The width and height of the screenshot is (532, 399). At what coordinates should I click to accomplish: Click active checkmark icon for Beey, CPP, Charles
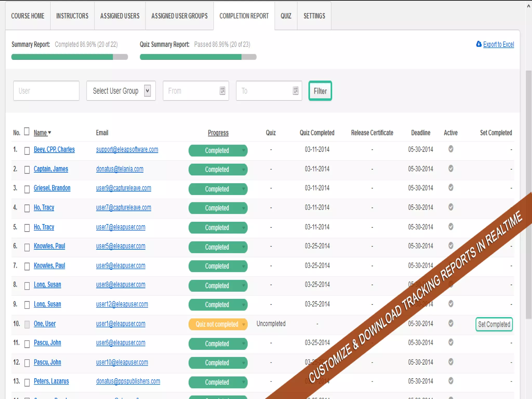pos(451,149)
